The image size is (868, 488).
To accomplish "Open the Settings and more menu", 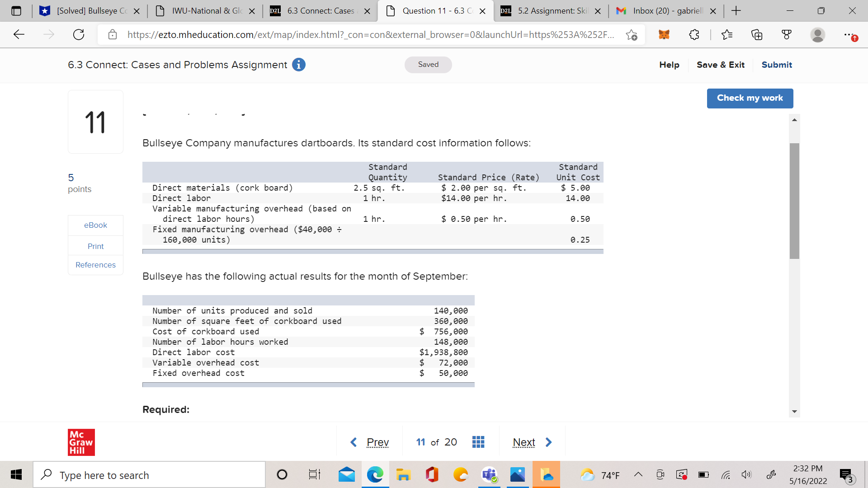I will (851, 34).
